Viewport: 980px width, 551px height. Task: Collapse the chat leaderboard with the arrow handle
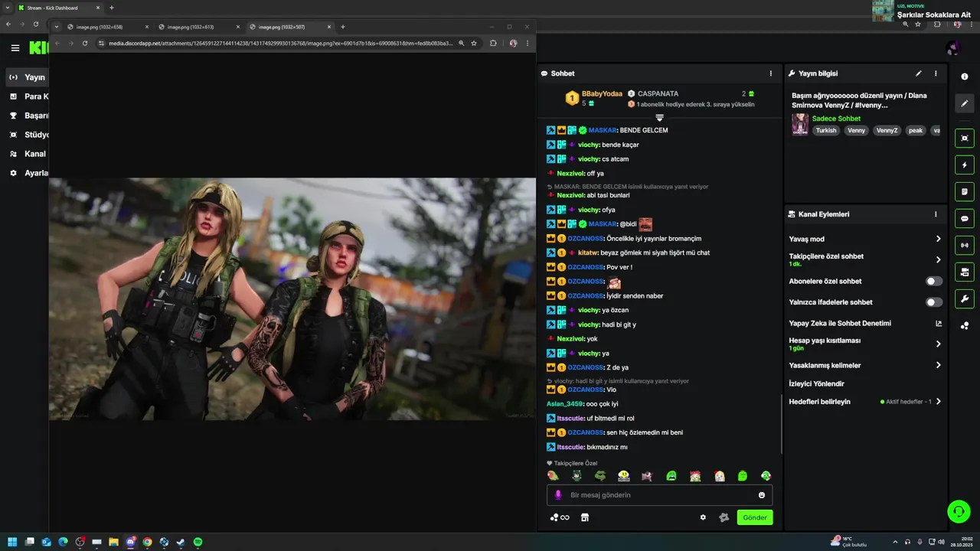tap(659, 118)
